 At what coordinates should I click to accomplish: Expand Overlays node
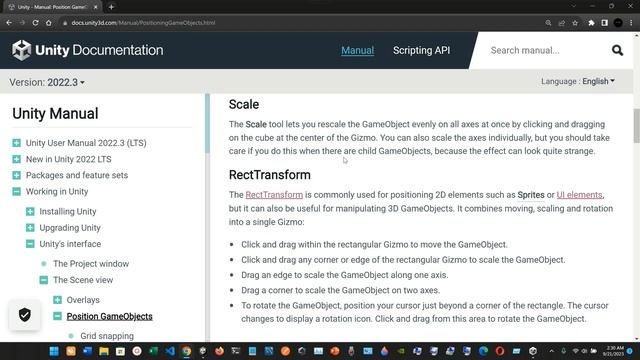point(58,300)
